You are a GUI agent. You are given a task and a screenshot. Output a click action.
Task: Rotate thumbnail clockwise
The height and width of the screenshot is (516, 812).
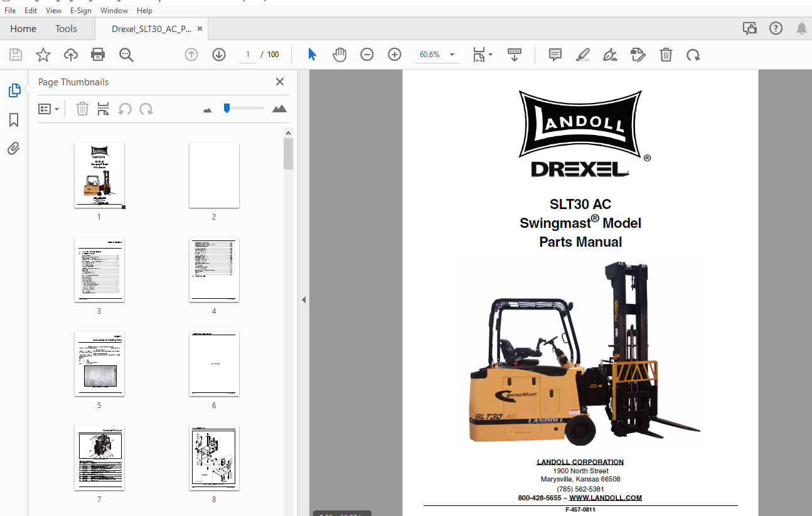coord(146,109)
